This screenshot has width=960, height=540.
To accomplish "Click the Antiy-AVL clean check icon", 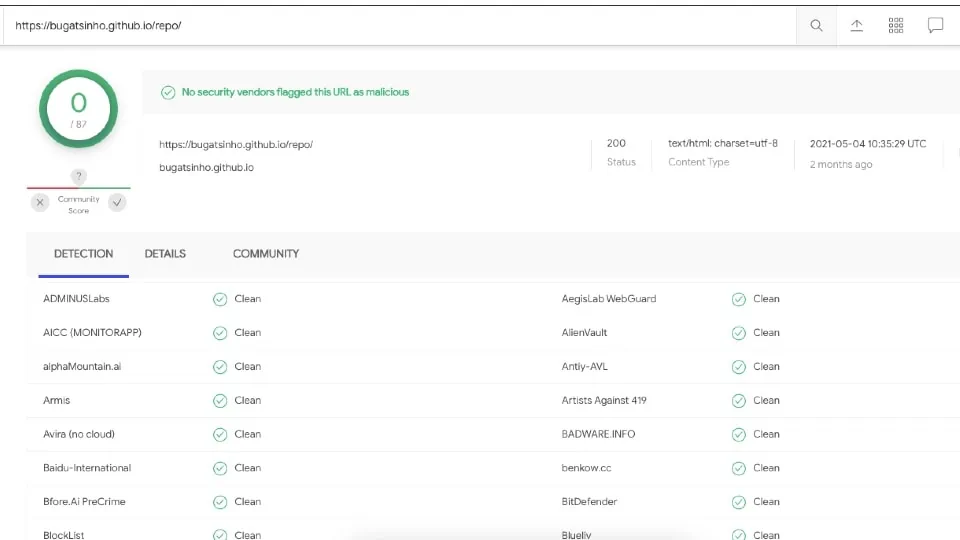I will (738, 366).
